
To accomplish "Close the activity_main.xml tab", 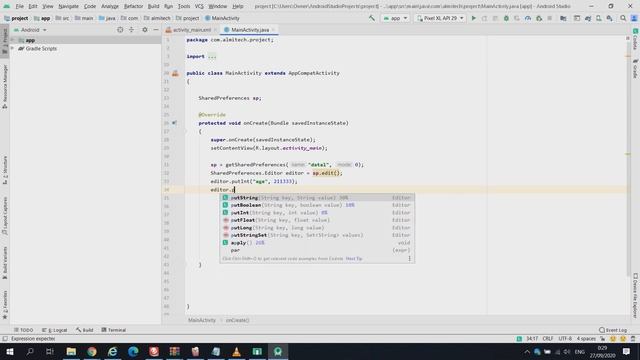I will (x=215, y=30).
